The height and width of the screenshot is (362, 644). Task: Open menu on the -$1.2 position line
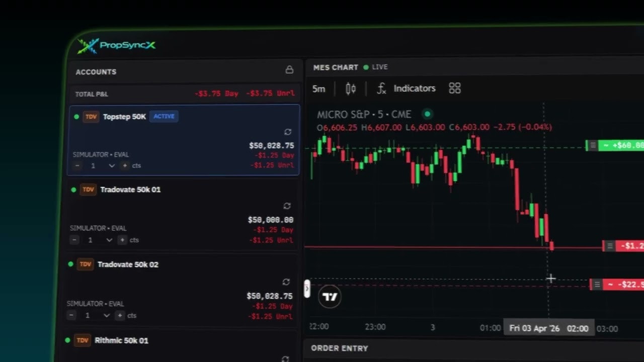click(609, 246)
